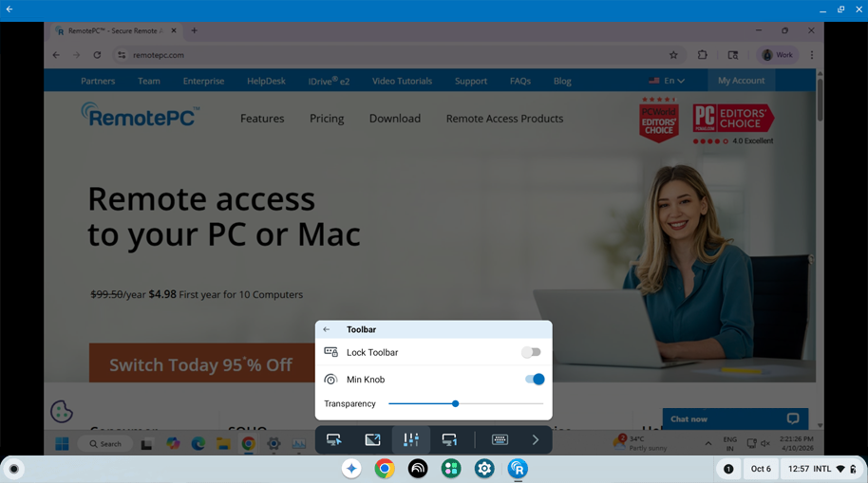
Task: Open the status tray showing 12:57
Action: click(x=822, y=469)
